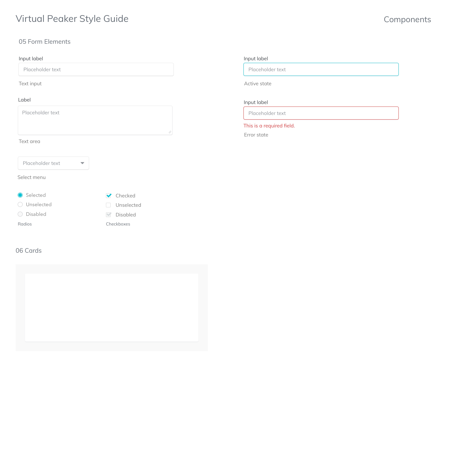
Task: Click the select menu placeholder text
Action: pos(41,163)
